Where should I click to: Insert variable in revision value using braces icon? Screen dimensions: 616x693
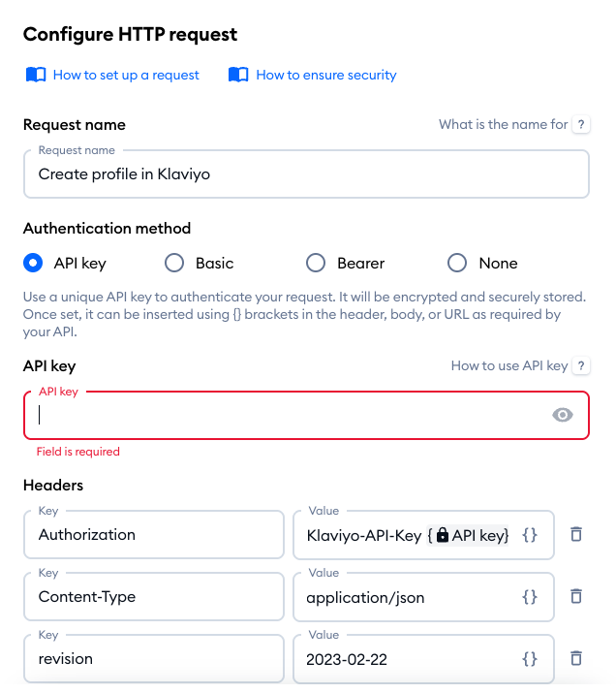[529, 658]
